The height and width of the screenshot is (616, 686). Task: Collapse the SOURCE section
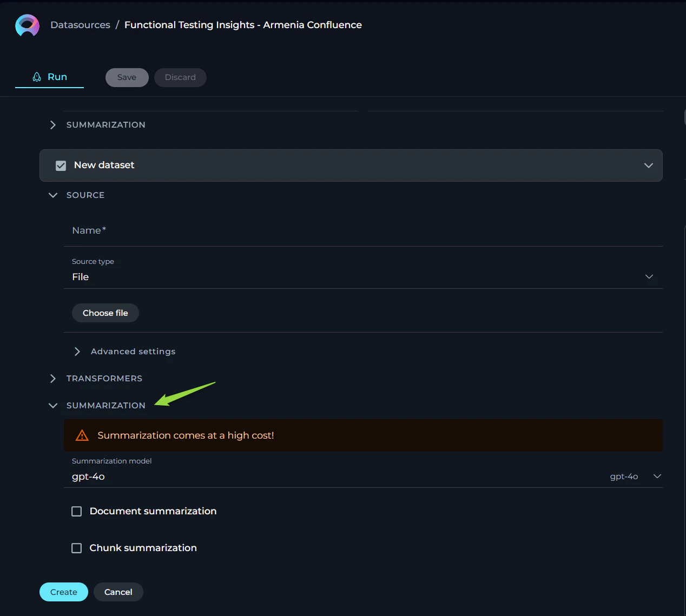52,195
